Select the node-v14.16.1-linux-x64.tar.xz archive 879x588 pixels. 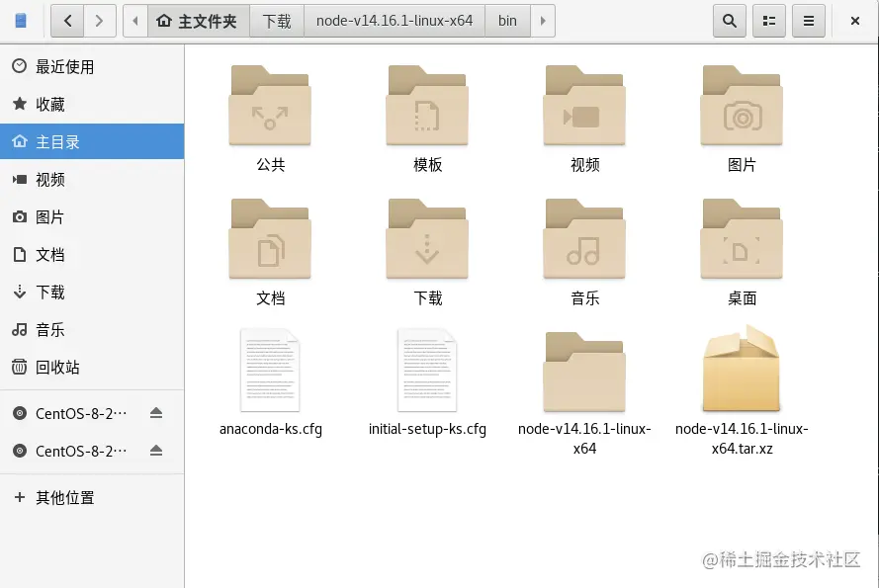pos(741,371)
